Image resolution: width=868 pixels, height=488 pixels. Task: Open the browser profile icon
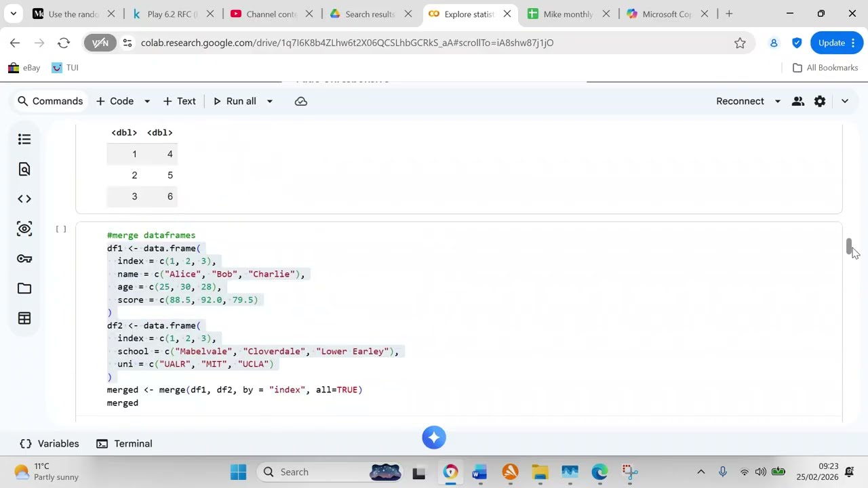774,43
